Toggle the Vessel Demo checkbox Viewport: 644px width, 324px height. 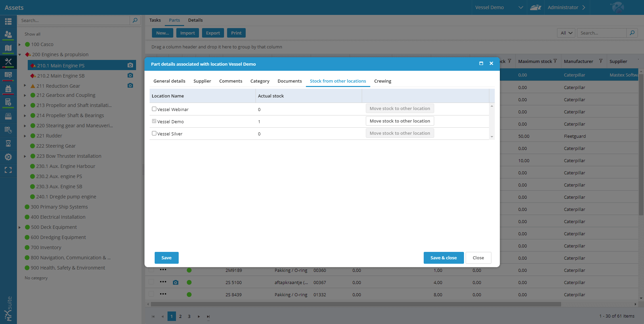[x=154, y=121]
